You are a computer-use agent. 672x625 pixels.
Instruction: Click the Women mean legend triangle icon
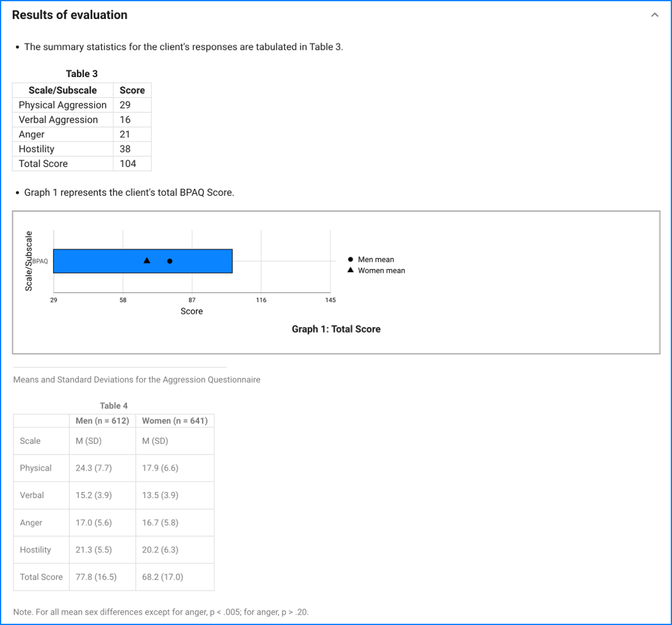[350, 270]
